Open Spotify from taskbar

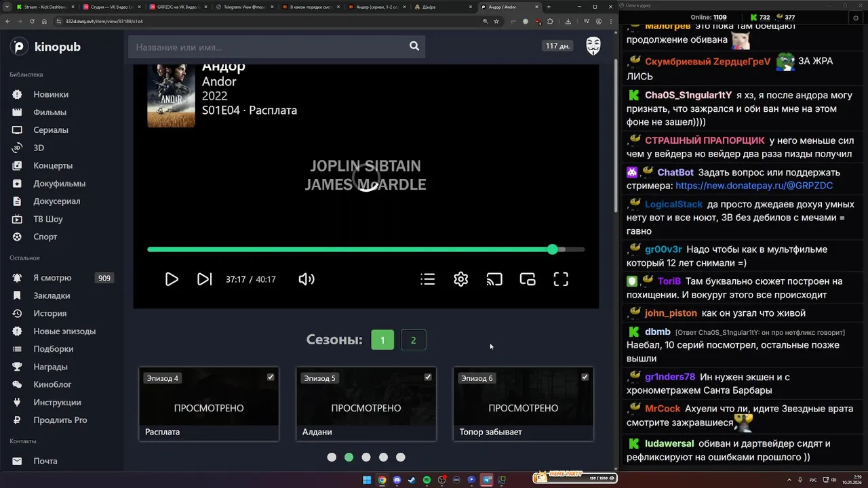pyautogui.click(x=427, y=480)
